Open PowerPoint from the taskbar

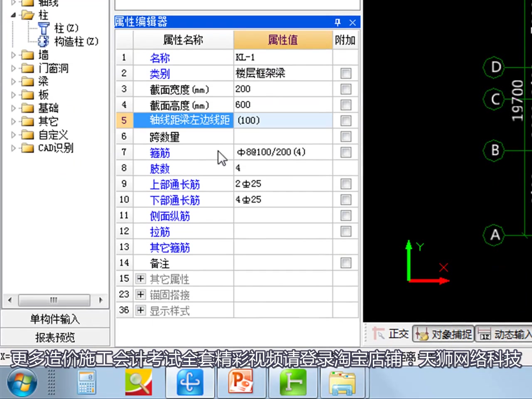pos(241,382)
